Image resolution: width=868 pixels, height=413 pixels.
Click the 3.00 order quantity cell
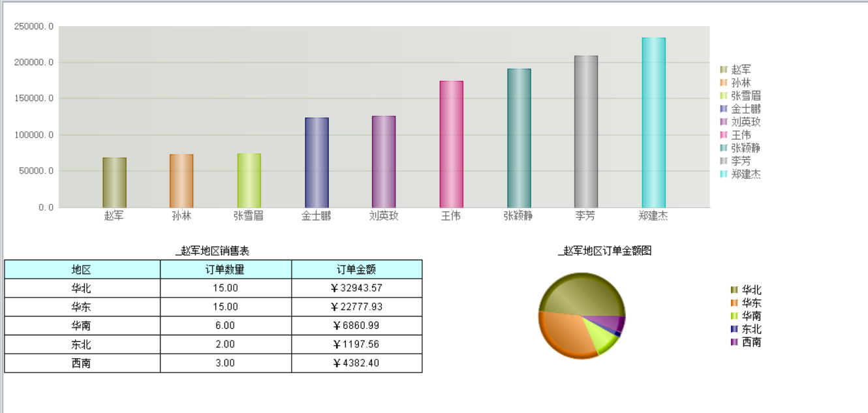pos(226,363)
